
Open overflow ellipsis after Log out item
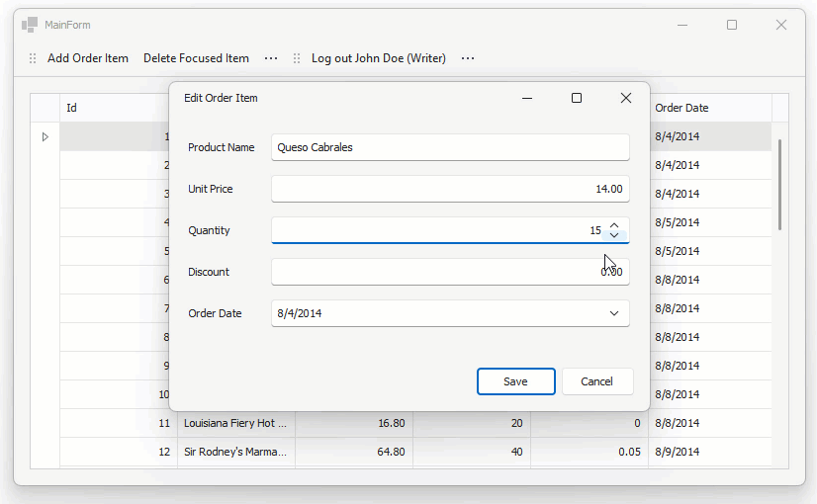point(468,58)
